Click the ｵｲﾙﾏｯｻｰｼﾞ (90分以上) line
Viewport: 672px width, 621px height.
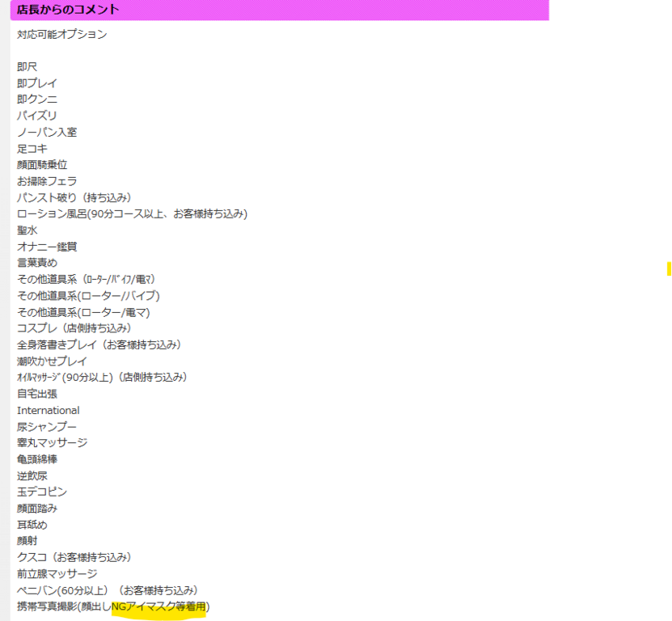tap(102, 378)
